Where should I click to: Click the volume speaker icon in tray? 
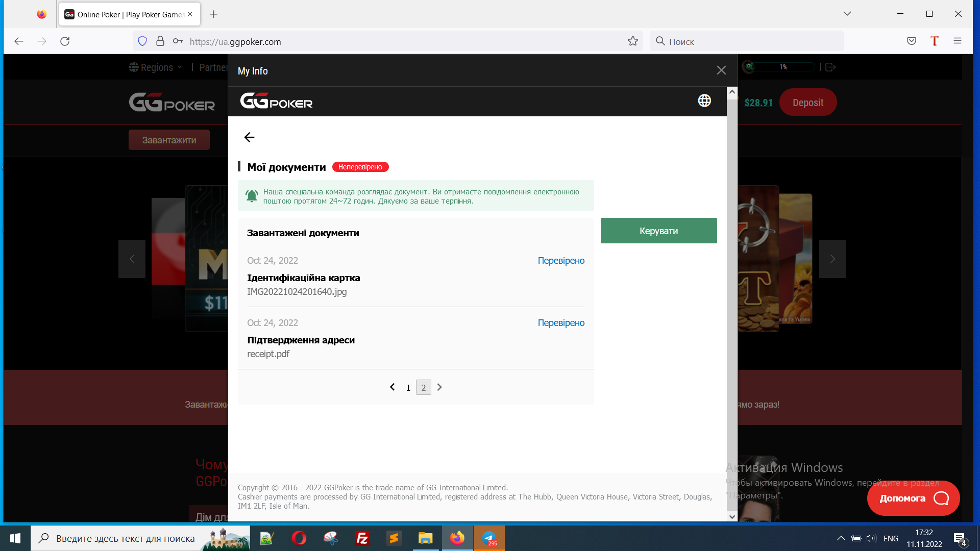click(871, 538)
